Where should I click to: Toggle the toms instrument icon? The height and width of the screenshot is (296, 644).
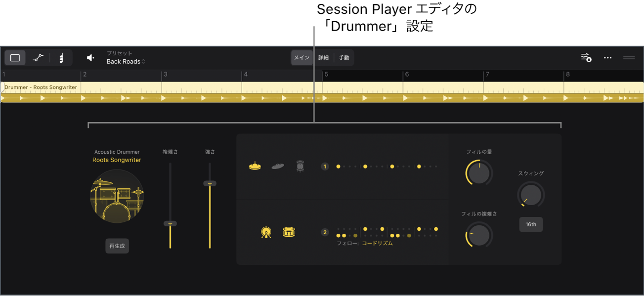(x=300, y=166)
